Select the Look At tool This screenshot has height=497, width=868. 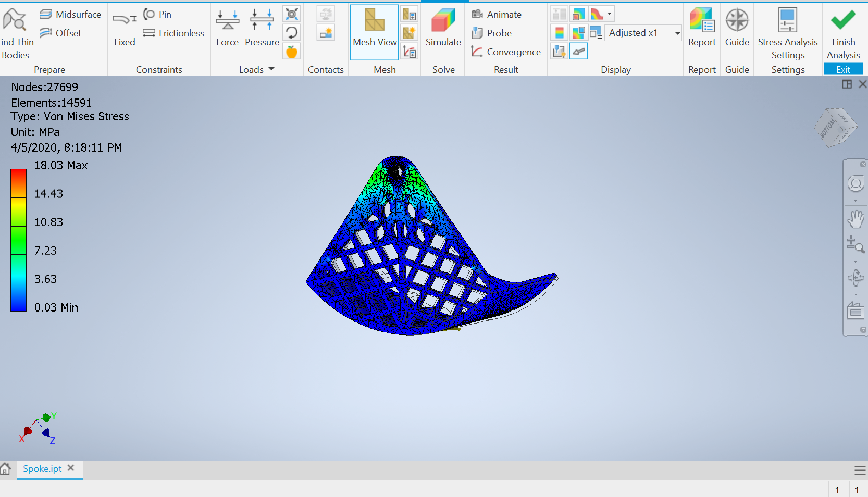tap(855, 311)
